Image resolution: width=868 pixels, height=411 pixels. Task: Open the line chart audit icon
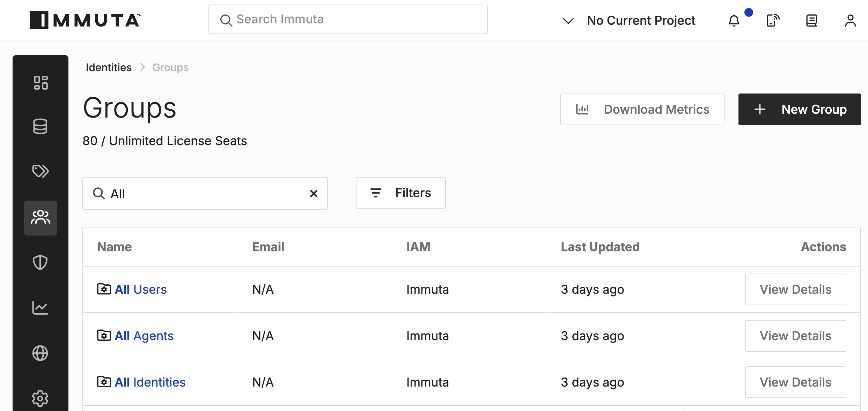[x=41, y=308]
